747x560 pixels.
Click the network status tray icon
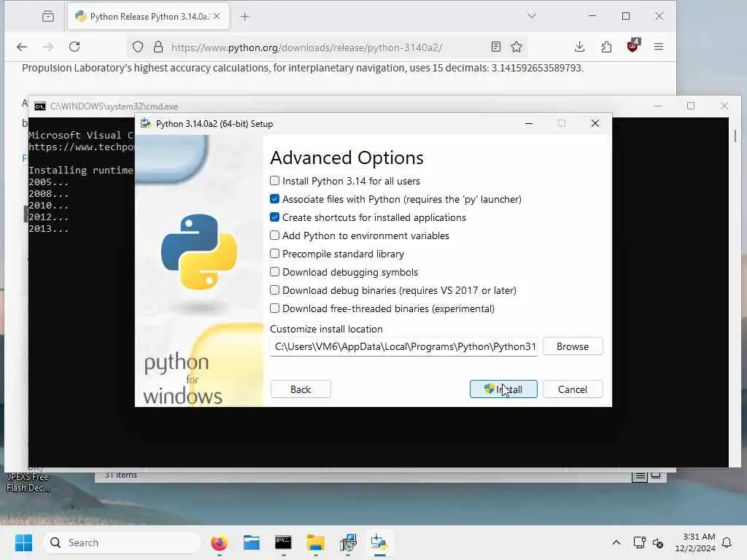click(x=639, y=542)
